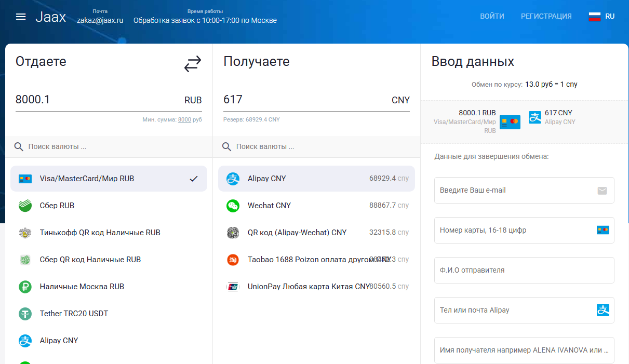Click the Сбер QR код icon
Image resolution: width=629 pixels, height=364 pixels.
click(x=25, y=260)
